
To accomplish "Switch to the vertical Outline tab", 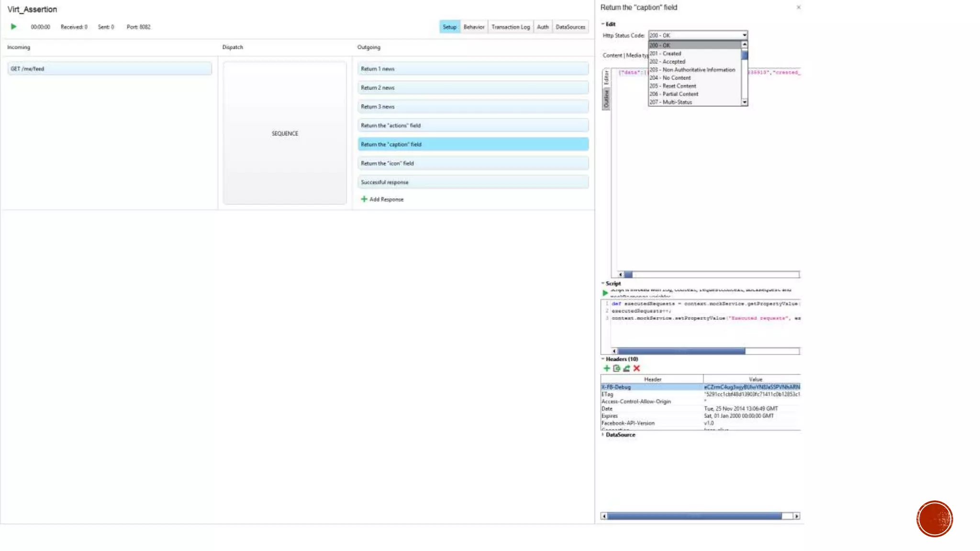I will (606, 99).
